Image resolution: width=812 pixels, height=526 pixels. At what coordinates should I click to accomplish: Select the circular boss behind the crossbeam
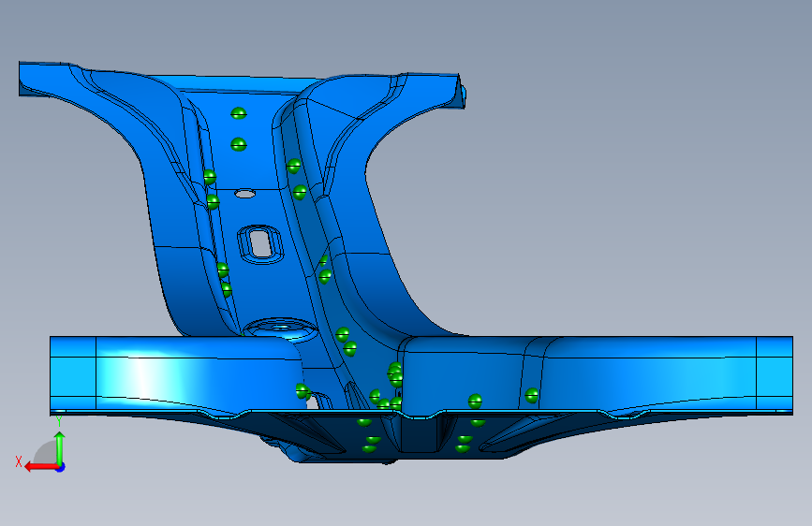click(x=280, y=329)
